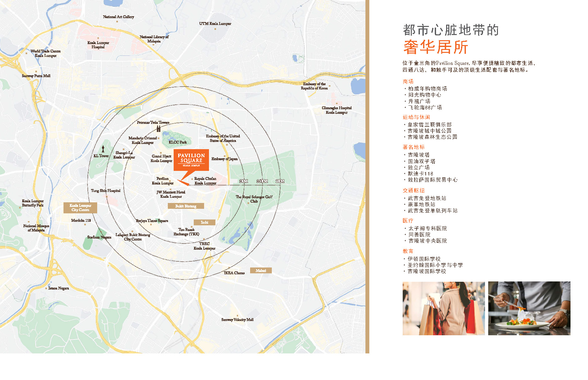Image resolution: width=588 pixels, height=380 pixels.
Task: Click the Embassy of the Republic of Korea label
Action: click(x=314, y=86)
